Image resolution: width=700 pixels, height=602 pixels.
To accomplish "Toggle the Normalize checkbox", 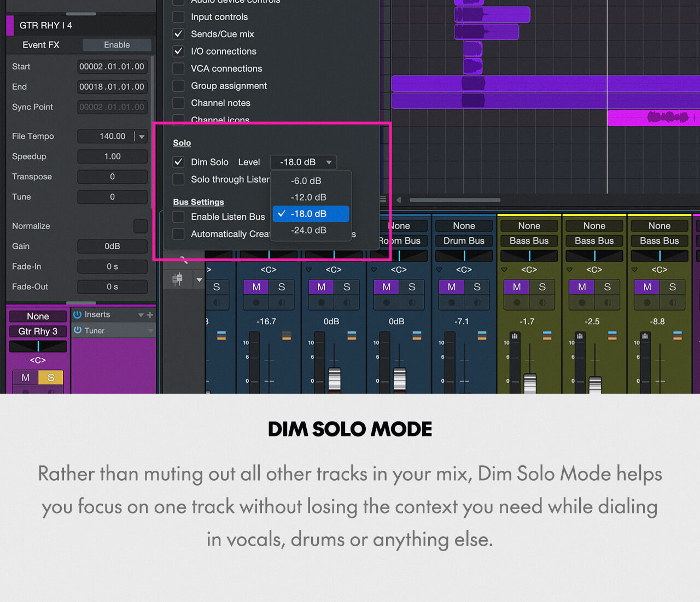I will point(141,226).
